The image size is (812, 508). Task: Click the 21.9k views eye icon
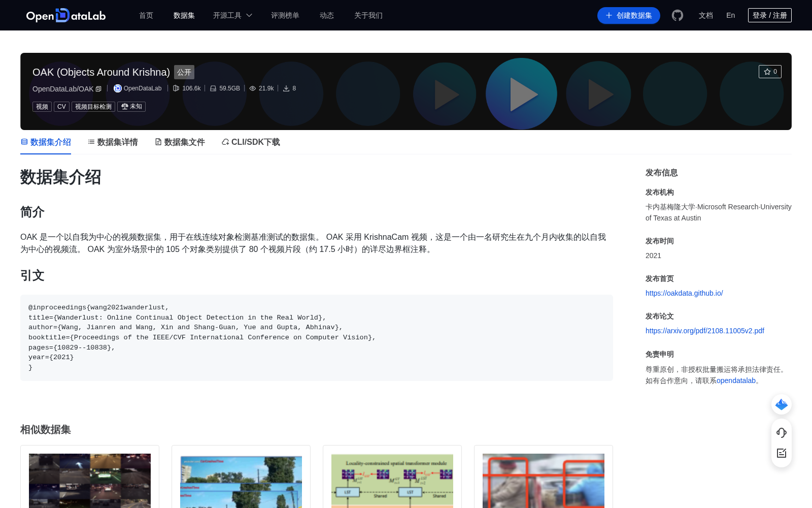[253, 88]
